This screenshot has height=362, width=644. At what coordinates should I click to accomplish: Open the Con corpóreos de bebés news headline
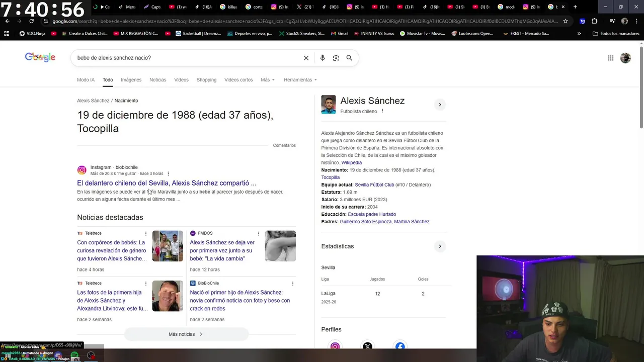[112, 250]
